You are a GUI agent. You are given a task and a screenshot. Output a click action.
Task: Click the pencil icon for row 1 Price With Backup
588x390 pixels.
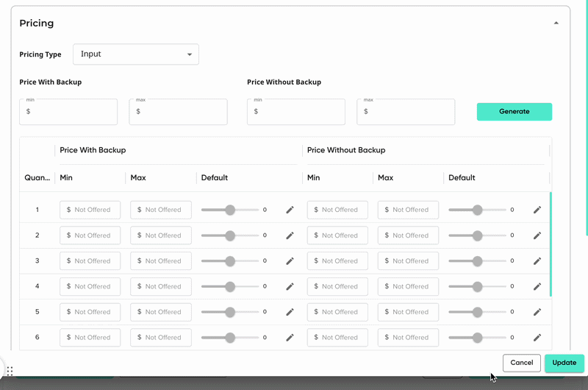pos(290,210)
